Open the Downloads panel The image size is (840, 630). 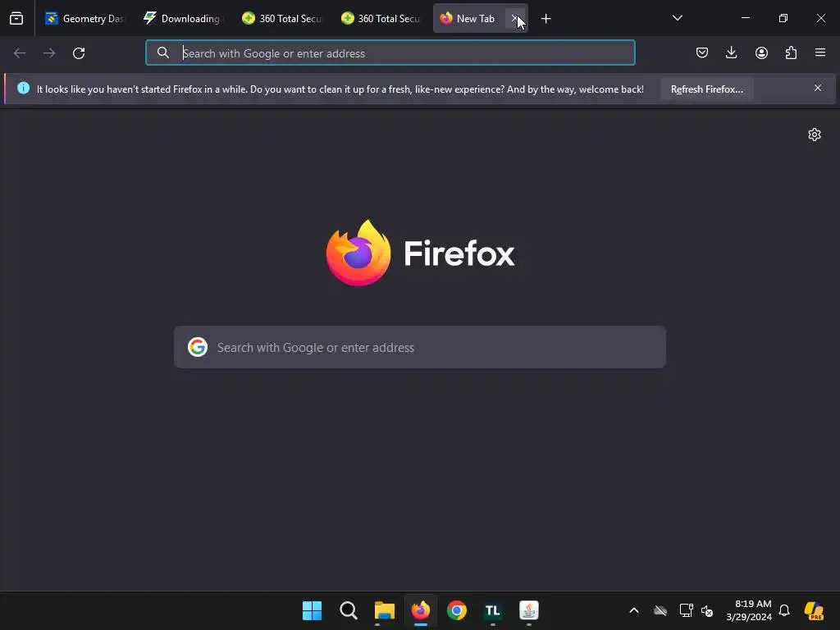[731, 52]
